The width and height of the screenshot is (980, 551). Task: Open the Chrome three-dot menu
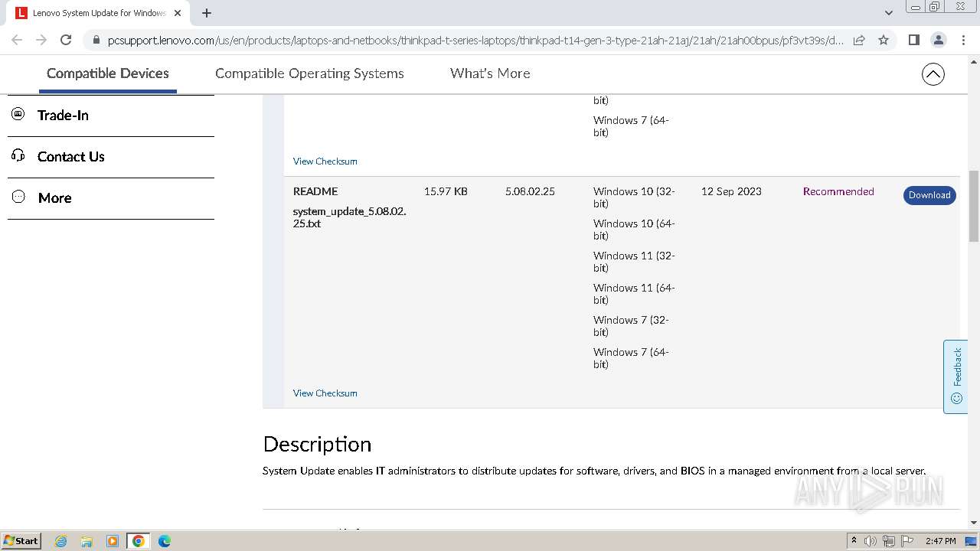(x=963, y=40)
